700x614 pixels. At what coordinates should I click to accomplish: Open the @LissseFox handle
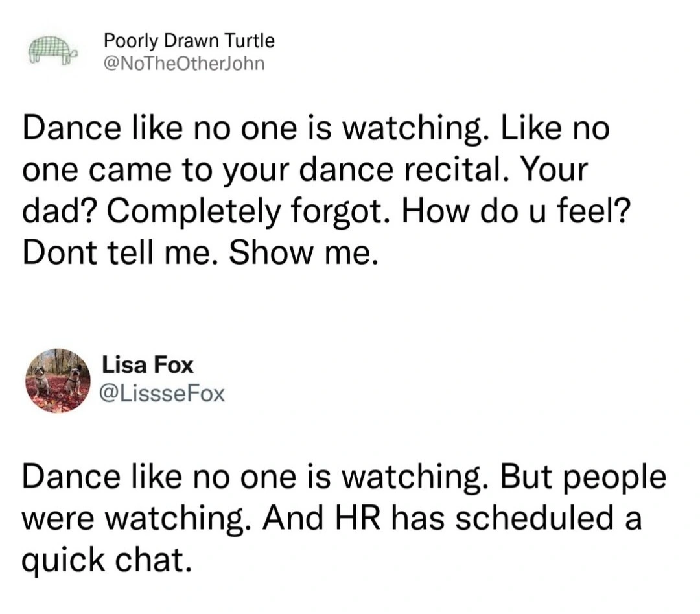pos(163,394)
